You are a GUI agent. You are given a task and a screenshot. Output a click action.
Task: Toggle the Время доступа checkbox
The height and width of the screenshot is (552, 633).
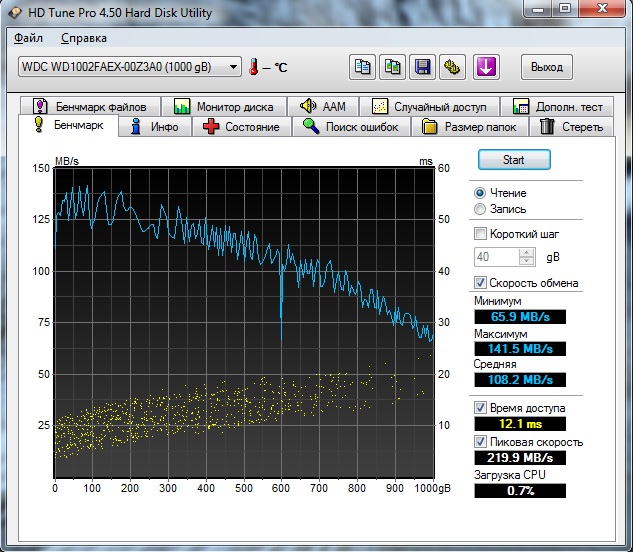click(481, 408)
